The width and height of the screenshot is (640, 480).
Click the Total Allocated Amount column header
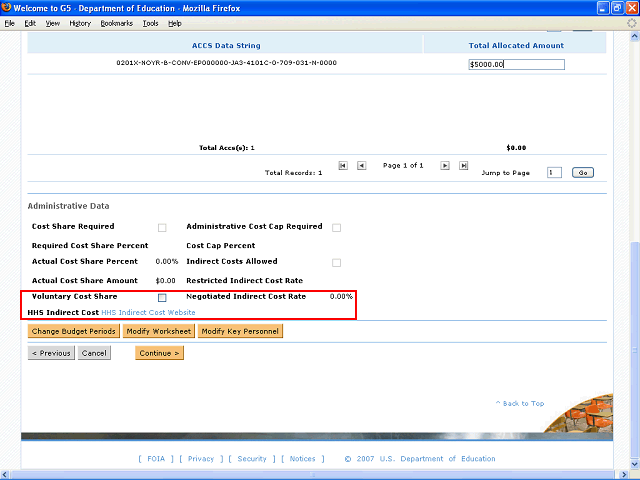(x=516, y=46)
